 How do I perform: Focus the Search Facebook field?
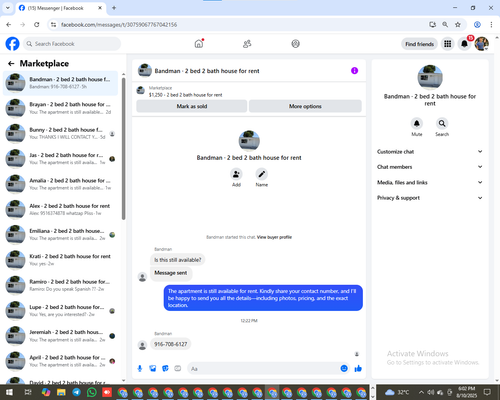tap(72, 44)
